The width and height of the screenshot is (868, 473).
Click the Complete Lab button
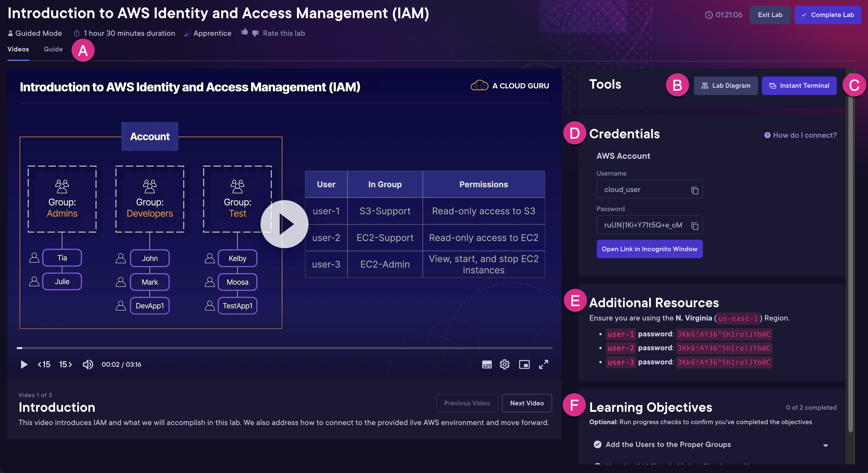click(828, 15)
